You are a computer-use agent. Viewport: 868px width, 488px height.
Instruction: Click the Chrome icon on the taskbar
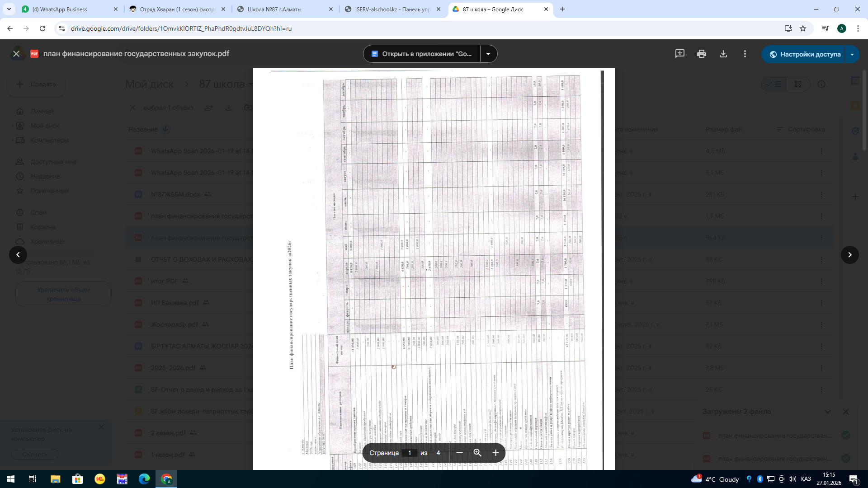point(166,479)
